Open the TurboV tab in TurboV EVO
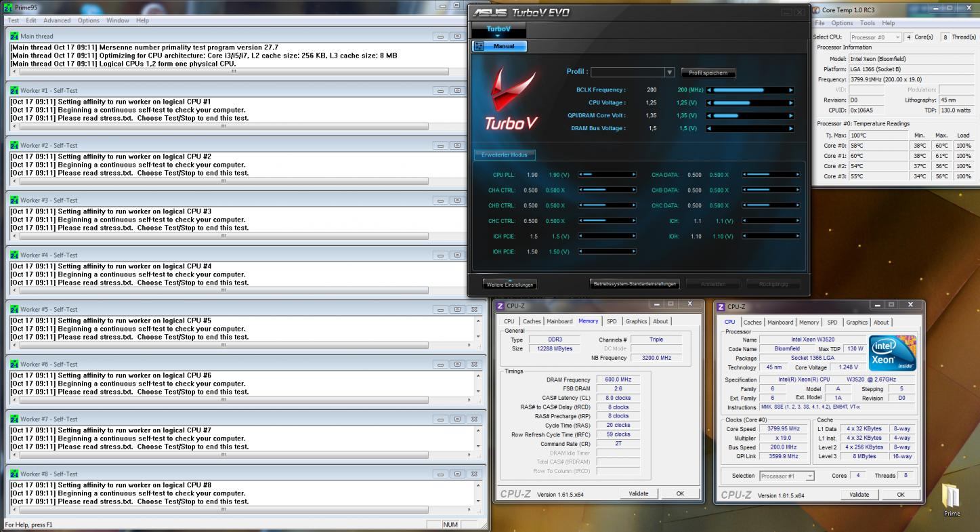980x532 pixels. coord(498,29)
